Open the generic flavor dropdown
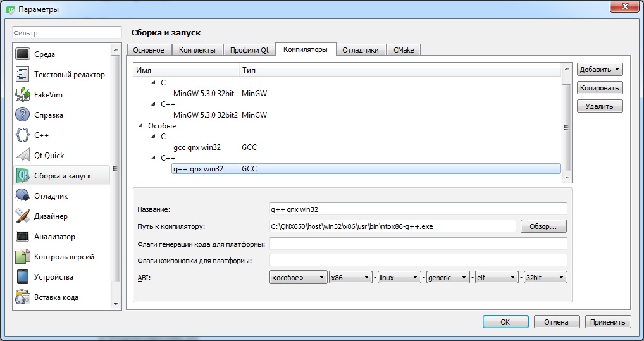The height and width of the screenshot is (341, 644). point(448,278)
